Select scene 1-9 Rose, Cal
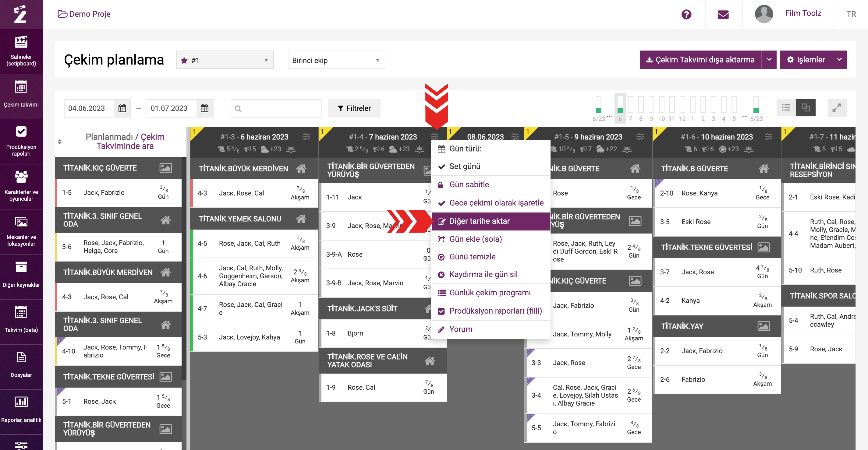The image size is (868, 450). coord(383,387)
